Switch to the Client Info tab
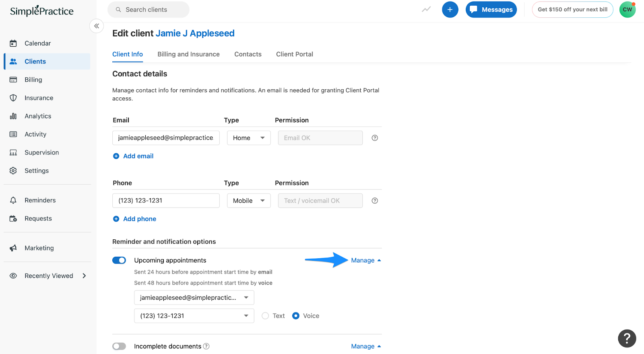 (x=128, y=54)
